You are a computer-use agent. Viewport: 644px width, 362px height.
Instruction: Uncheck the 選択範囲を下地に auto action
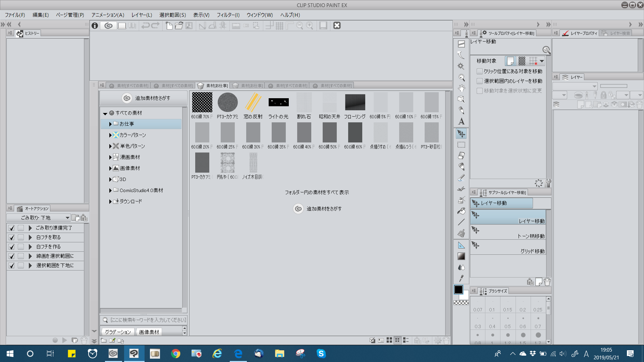pyautogui.click(x=12, y=265)
